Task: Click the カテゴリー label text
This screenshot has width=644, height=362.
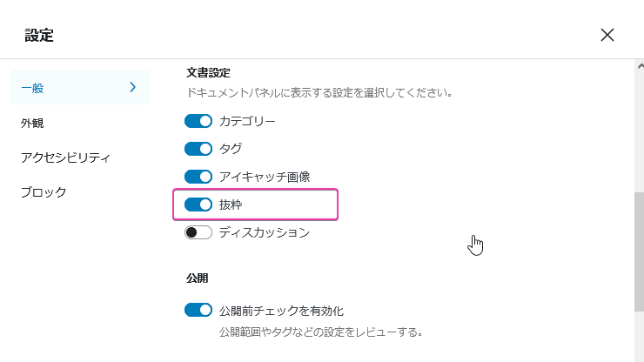Action: (247, 121)
